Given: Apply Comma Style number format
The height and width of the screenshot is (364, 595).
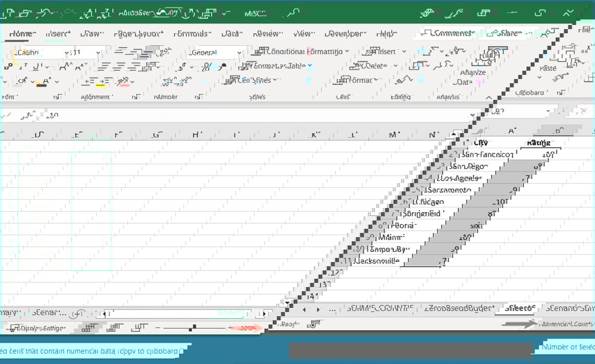Looking at the screenshot, I should (222, 67).
